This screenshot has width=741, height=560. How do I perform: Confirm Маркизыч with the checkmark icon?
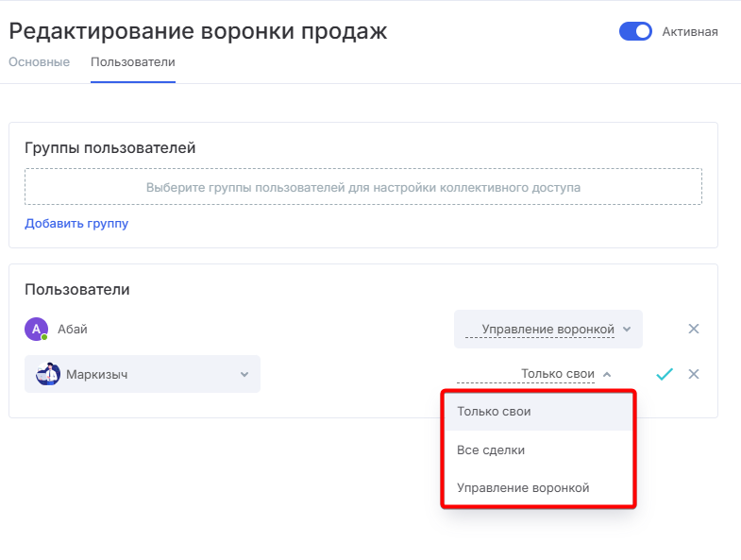click(x=664, y=374)
